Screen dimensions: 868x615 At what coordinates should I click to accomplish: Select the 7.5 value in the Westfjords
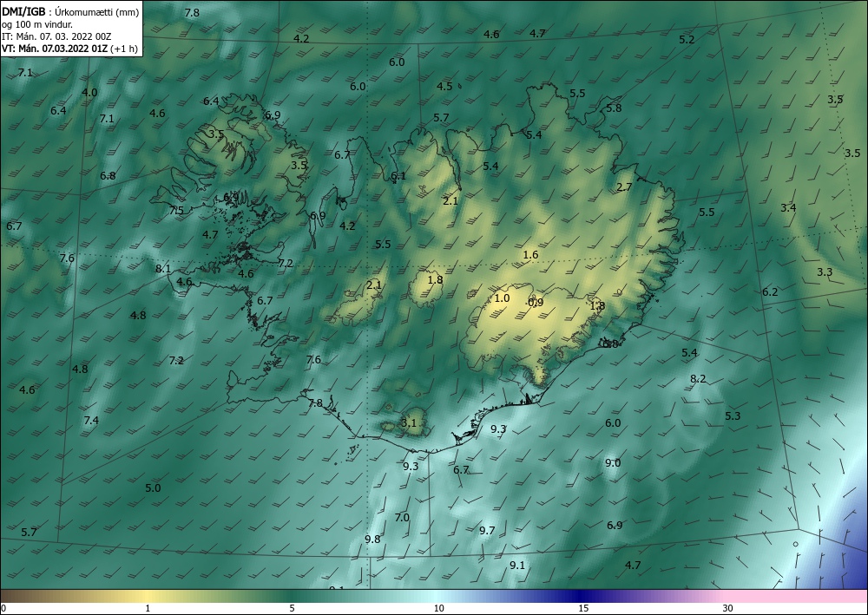click(176, 210)
